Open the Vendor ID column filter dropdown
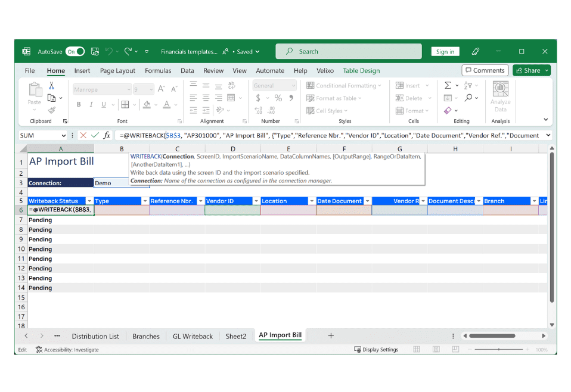571x392 pixels. point(256,201)
